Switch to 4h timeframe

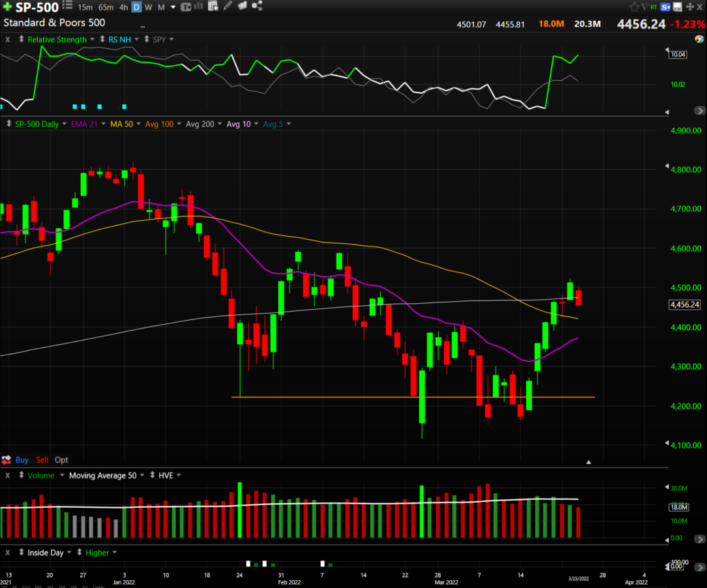click(123, 7)
